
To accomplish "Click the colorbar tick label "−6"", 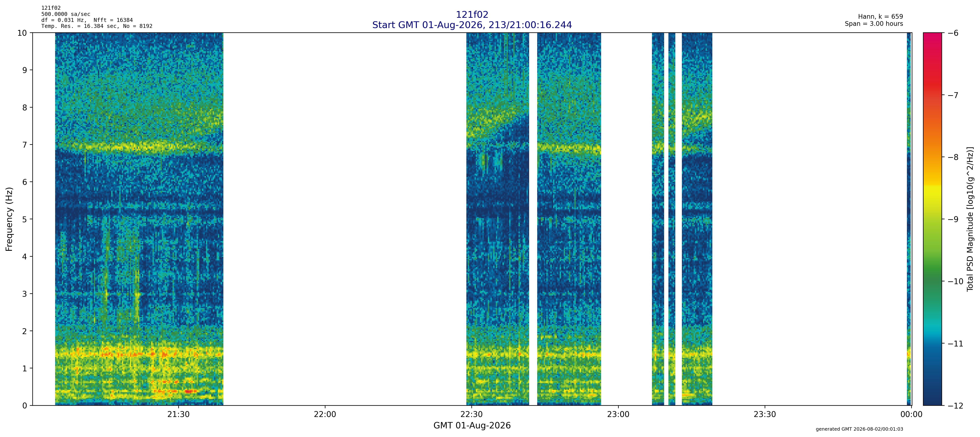I will click(953, 33).
